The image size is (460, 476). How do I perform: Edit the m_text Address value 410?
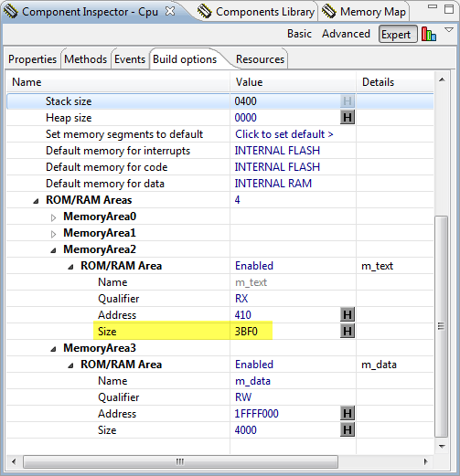tap(242, 315)
